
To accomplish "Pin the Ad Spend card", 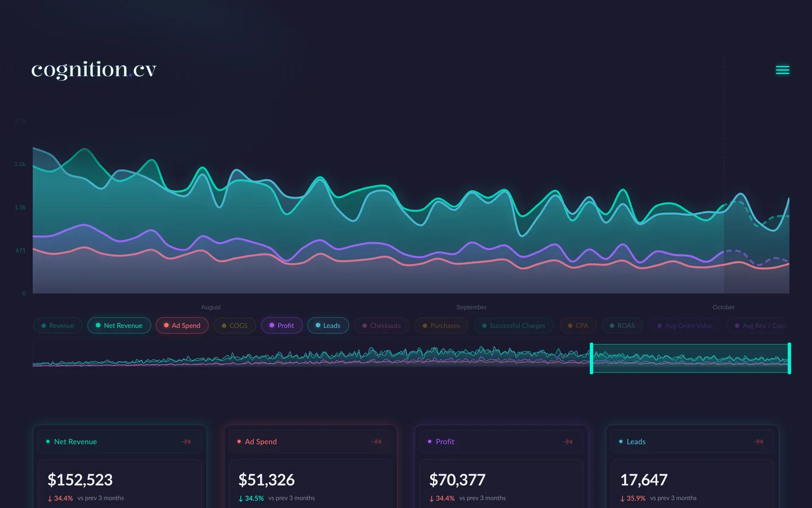I will pos(377,442).
